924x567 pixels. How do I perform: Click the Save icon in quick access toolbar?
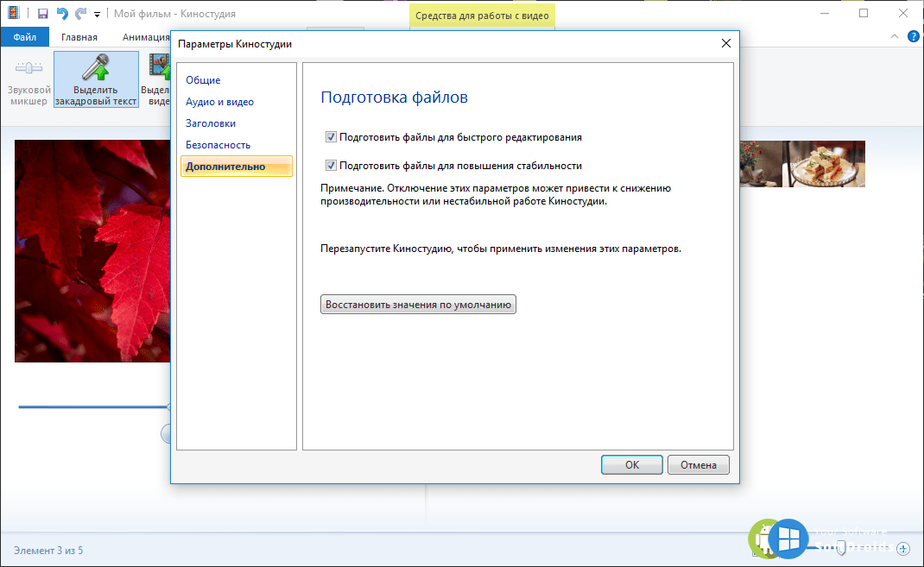42,14
